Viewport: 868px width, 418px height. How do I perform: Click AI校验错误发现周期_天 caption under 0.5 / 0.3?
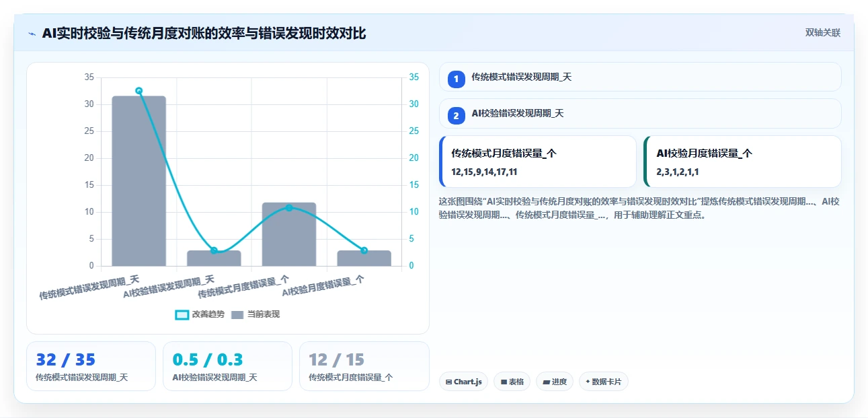(214, 378)
